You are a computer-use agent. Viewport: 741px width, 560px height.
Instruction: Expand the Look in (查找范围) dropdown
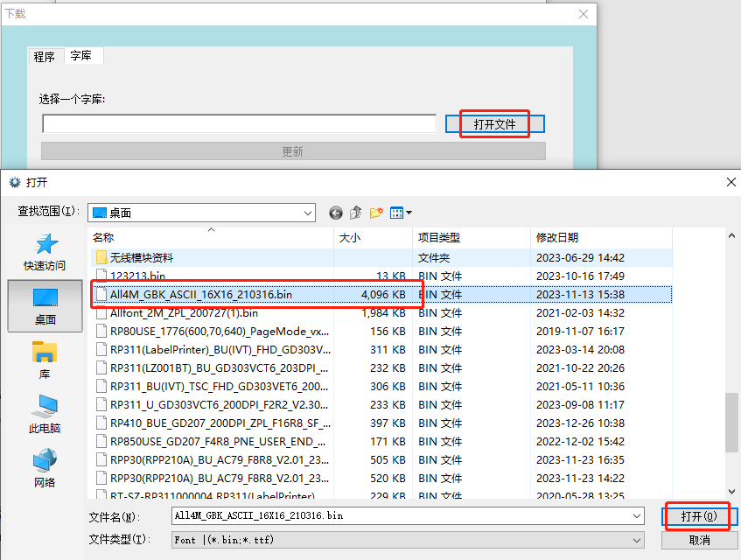(x=308, y=213)
